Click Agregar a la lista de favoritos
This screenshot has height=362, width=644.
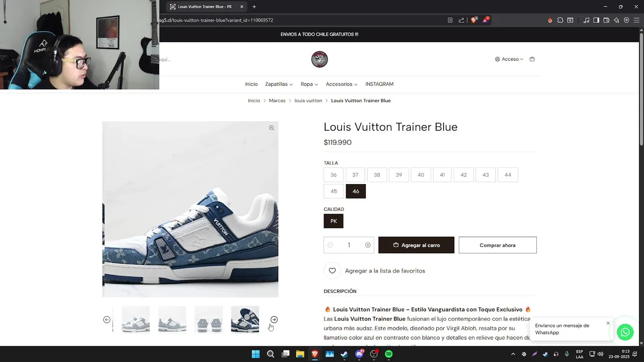[385, 270]
